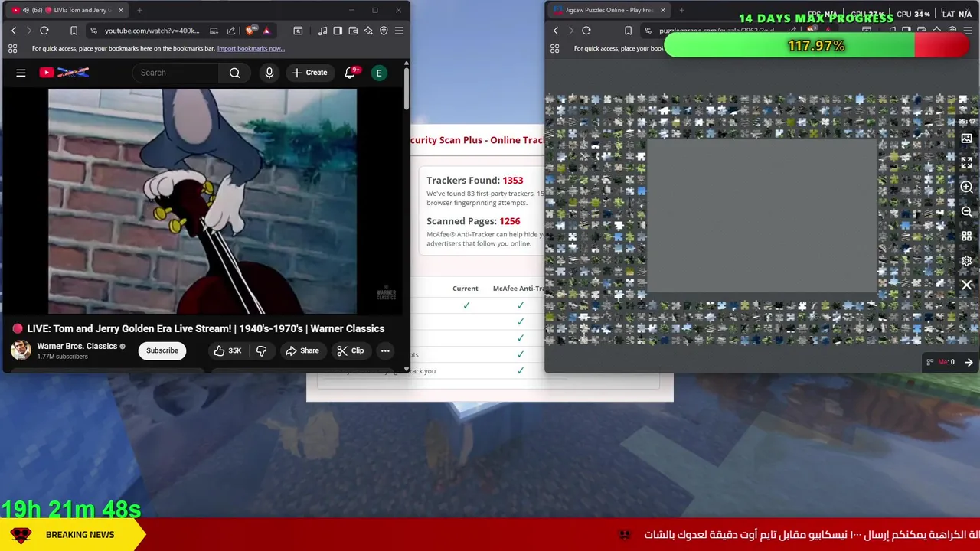Open a new tab in puzzle window
Viewport: 980px width, 551px height.
[681, 10]
